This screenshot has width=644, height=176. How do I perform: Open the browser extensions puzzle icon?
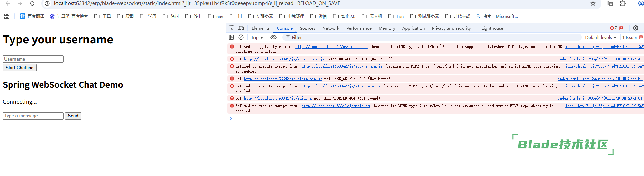[x=623, y=3]
